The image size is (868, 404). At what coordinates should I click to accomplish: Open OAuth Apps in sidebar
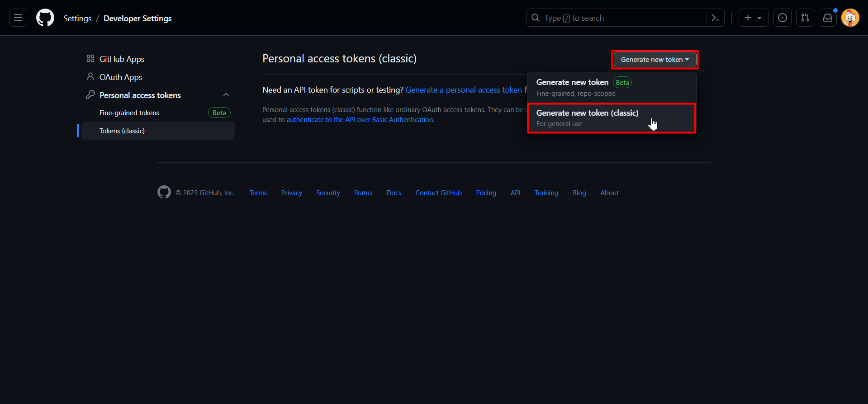point(120,77)
